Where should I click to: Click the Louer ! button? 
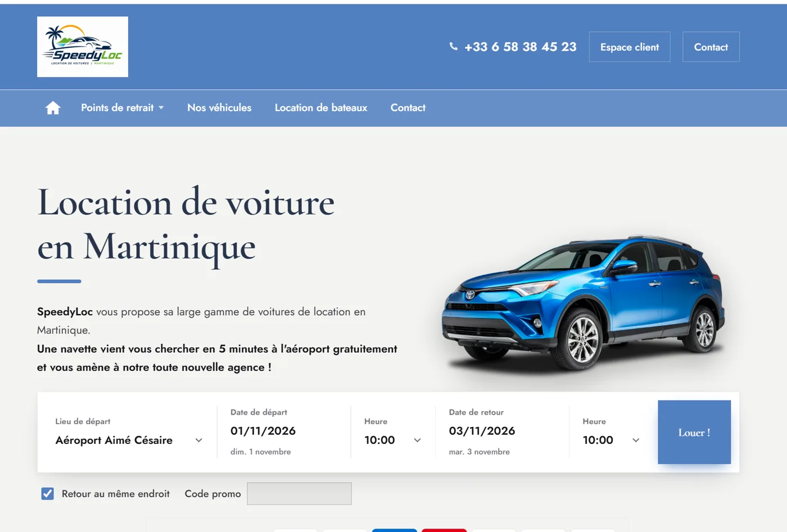coord(694,432)
